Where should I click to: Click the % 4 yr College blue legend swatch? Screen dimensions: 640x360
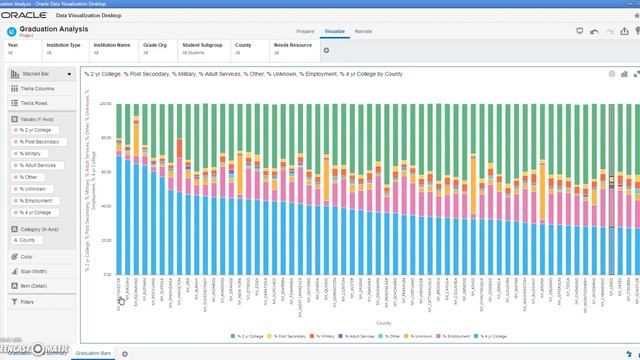[476, 336]
